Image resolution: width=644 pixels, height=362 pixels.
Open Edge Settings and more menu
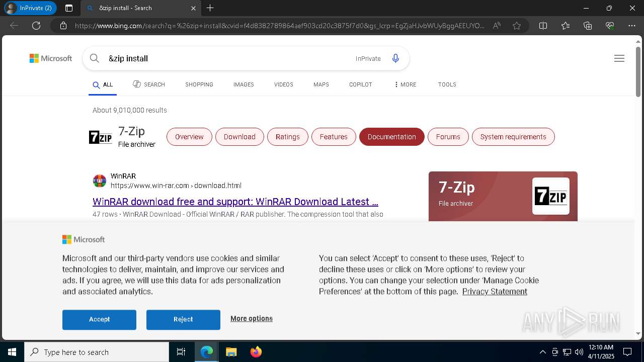click(632, 26)
